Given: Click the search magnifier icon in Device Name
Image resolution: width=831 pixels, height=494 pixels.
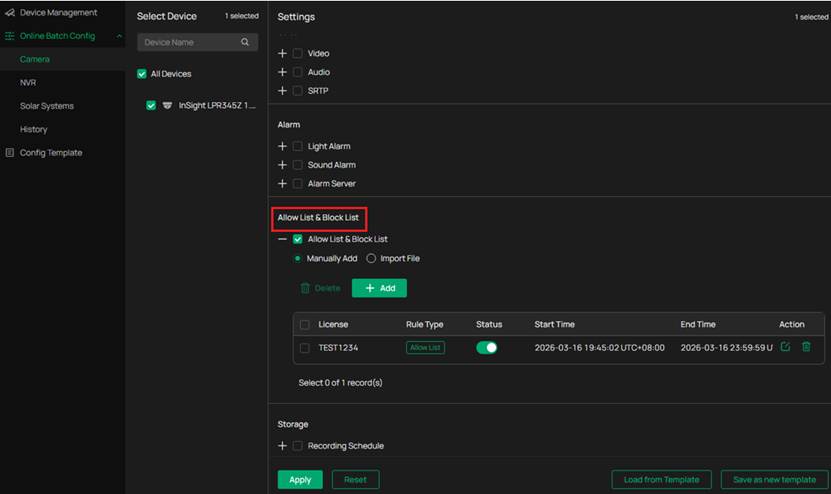Looking at the screenshot, I should (245, 43).
